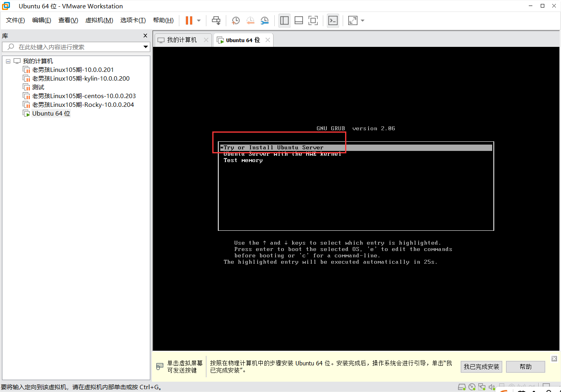This screenshot has width=561, height=392.
Task: Close the Ubuntu 64 位 tab
Action: [268, 40]
